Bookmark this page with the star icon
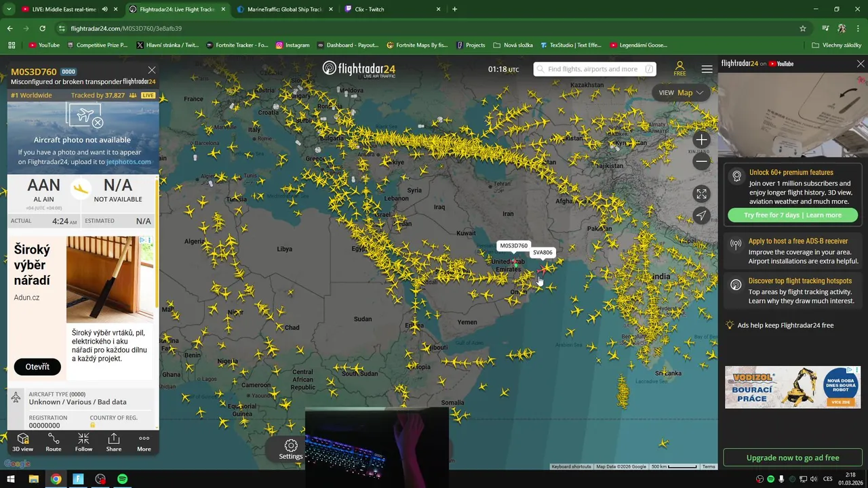This screenshot has height=488, width=868. [x=803, y=28]
